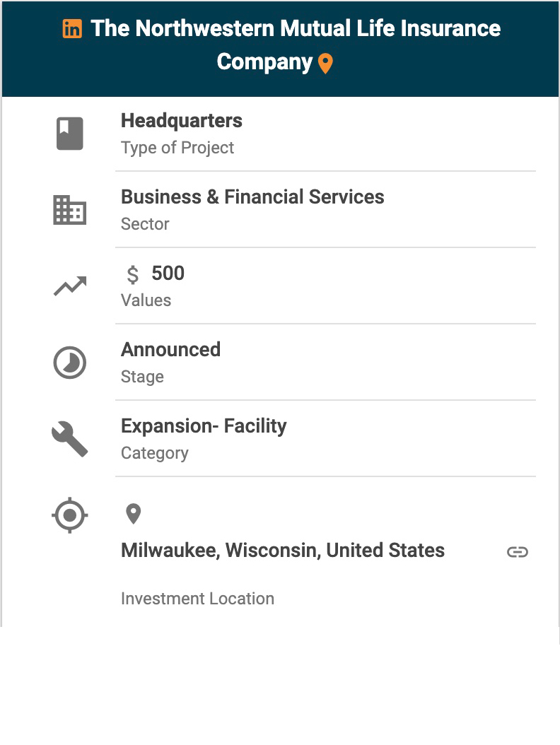Open the company LinkedIn icon
The width and height of the screenshot is (560, 745).
(72, 29)
